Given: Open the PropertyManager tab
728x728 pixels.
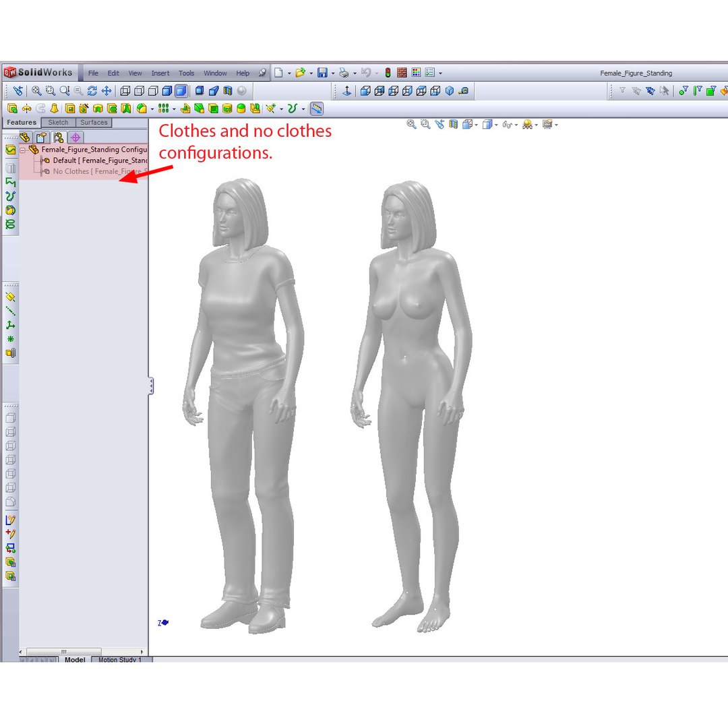Looking at the screenshot, I should (x=41, y=138).
